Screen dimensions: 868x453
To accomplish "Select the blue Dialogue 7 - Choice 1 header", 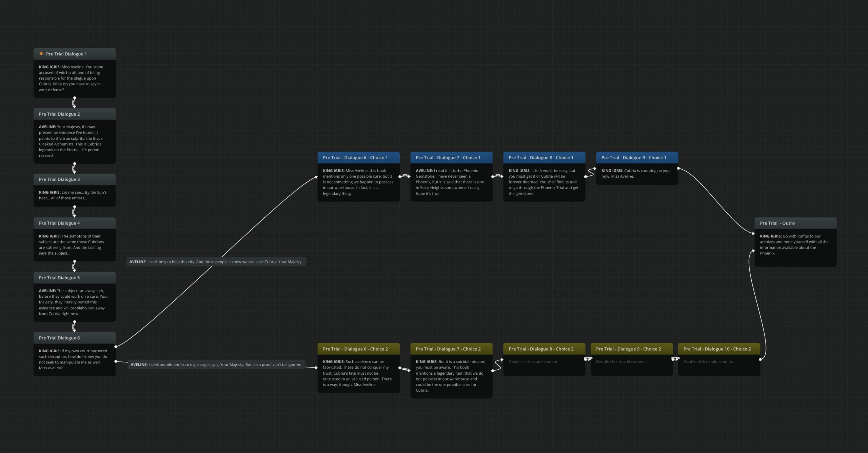I will (451, 158).
